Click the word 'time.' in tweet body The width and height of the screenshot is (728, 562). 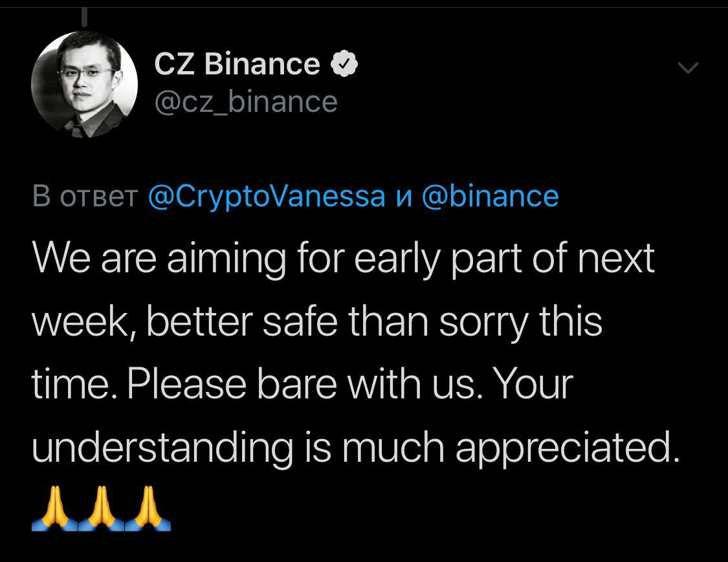click(74, 384)
